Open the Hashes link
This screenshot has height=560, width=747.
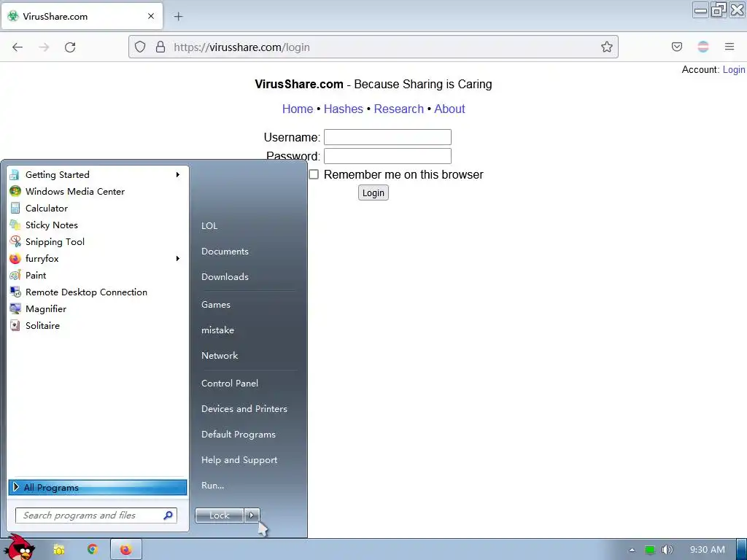pos(344,109)
